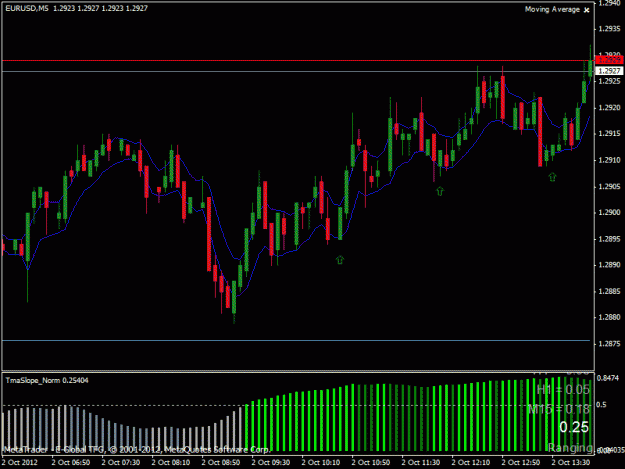Click the 2 Oct 08:10 time label
This screenshot has width=625, height=469.
(171, 463)
